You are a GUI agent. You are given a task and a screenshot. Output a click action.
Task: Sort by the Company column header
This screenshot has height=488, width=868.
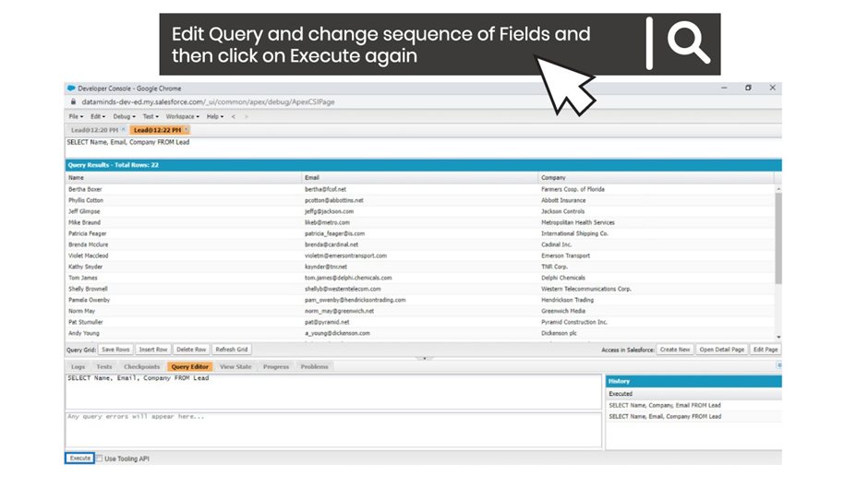click(656, 178)
